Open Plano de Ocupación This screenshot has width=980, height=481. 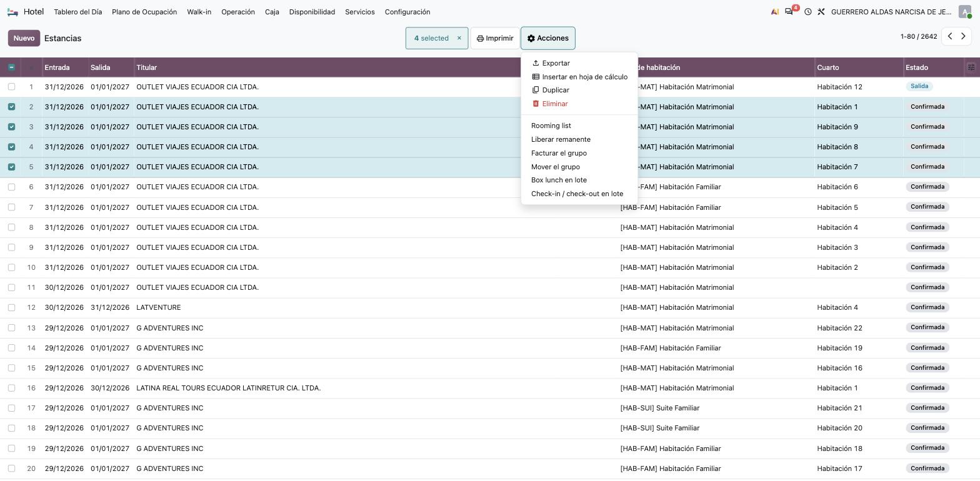[144, 12]
